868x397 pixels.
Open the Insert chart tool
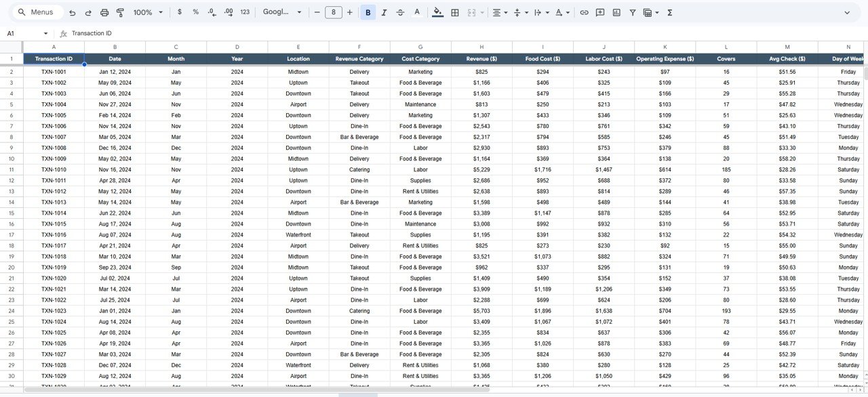(616, 12)
